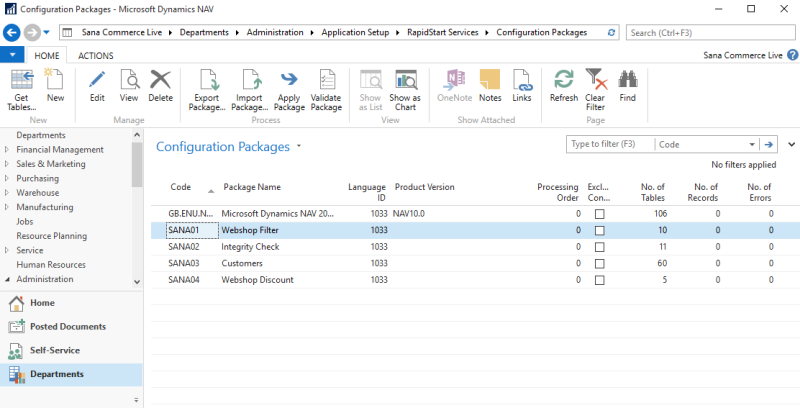This screenshot has height=408, width=800.
Task: Create a New configuration package
Action: [55, 86]
